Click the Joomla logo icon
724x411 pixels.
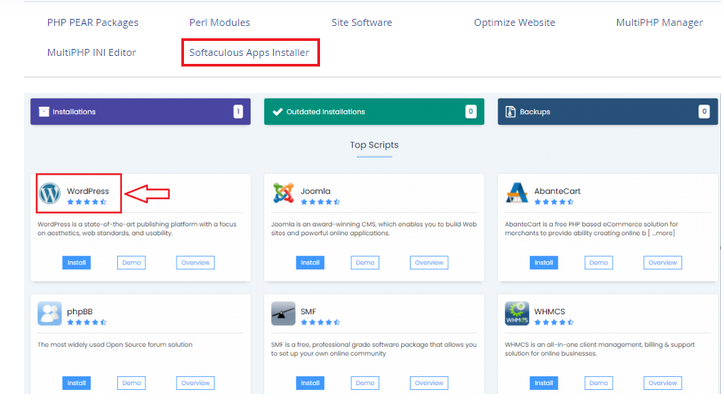(283, 193)
